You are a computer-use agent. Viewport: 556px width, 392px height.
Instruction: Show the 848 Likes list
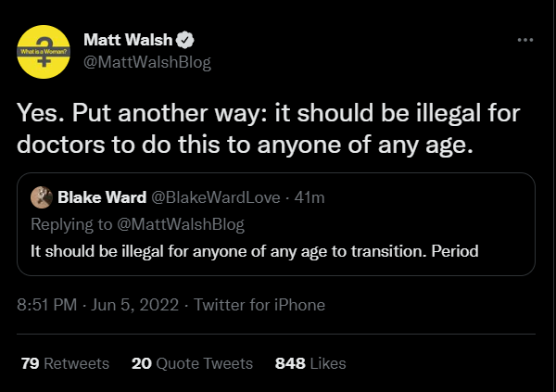point(310,363)
